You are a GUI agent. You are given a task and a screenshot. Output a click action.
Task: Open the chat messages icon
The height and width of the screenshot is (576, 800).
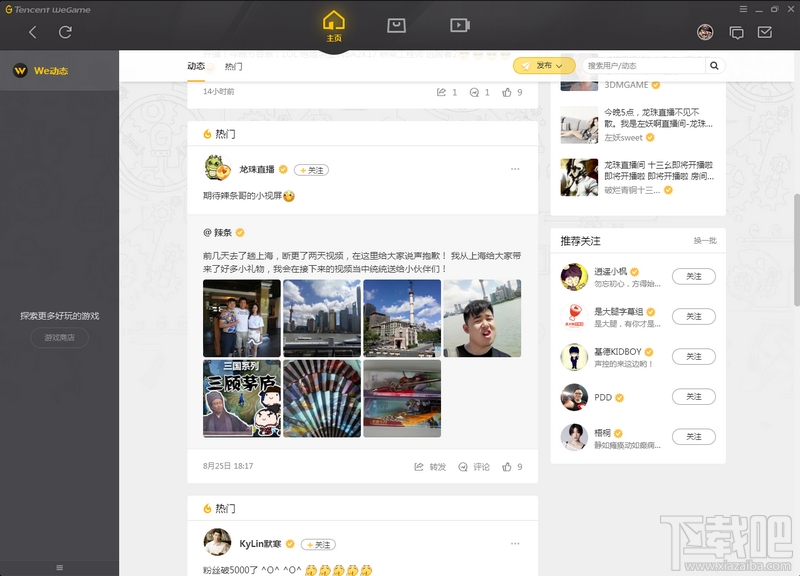click(736, 33)
